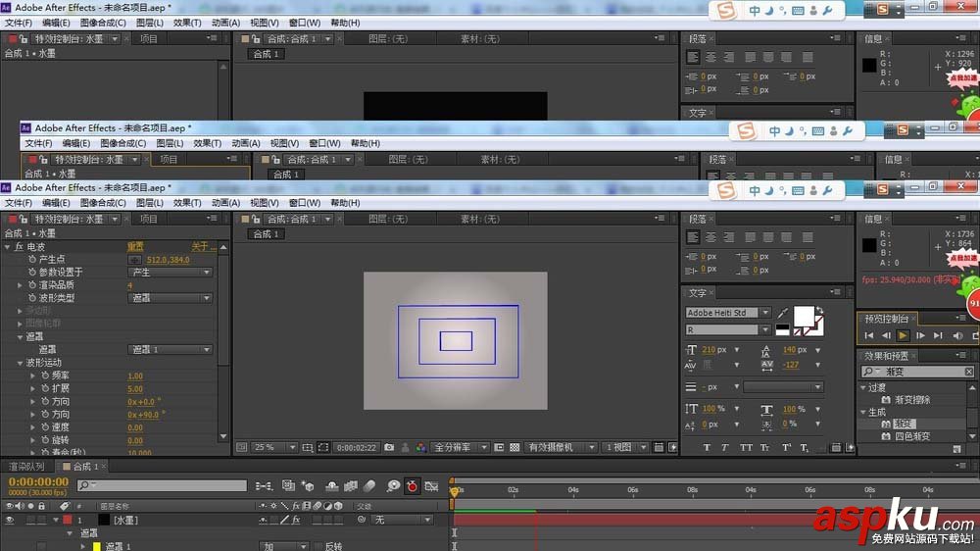
Task: Click the 产生点 crosshair point picker button
Action: [x=135, y=259]
